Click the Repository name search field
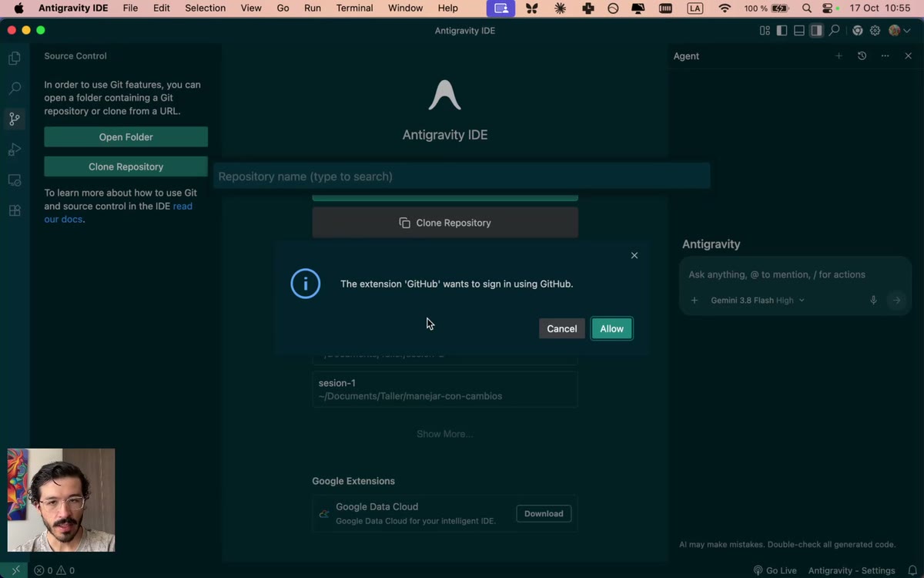 click(461, 176)
